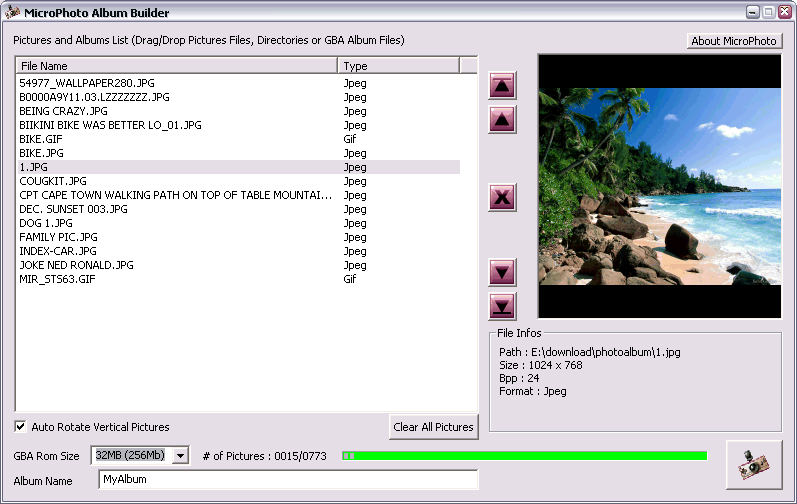The image size is (797, 504).
Task: Move selected picture to top of list
Action: coord(502,85)
